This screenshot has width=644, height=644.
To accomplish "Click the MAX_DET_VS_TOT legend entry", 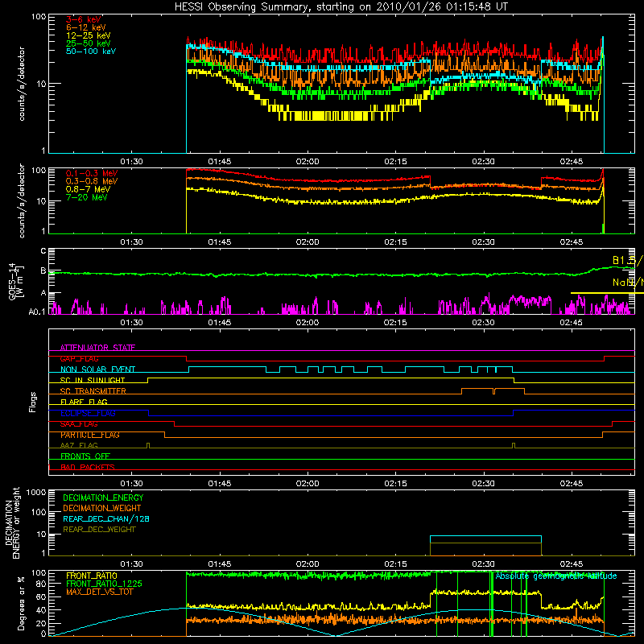I will 100,592.
